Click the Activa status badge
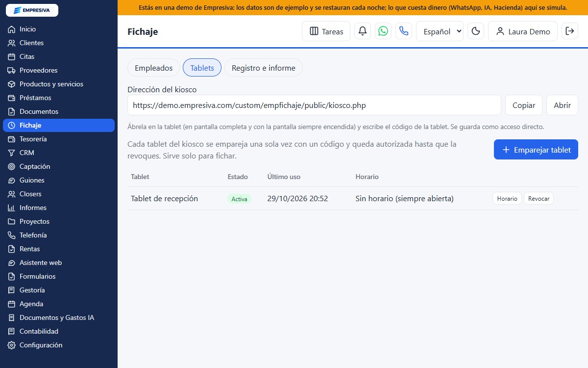Image resolution: width=588 pixels, height=368 pixels. point(239,199)
